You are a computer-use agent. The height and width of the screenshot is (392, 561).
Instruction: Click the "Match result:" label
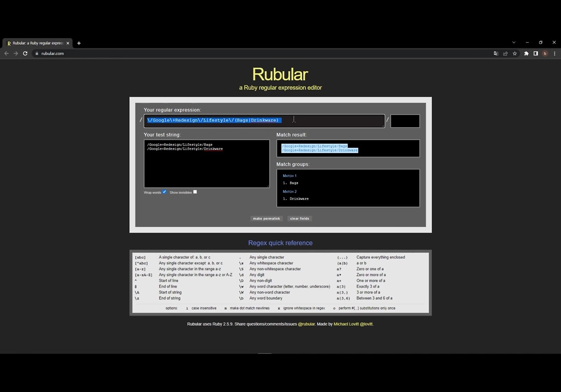pos(291,135)
